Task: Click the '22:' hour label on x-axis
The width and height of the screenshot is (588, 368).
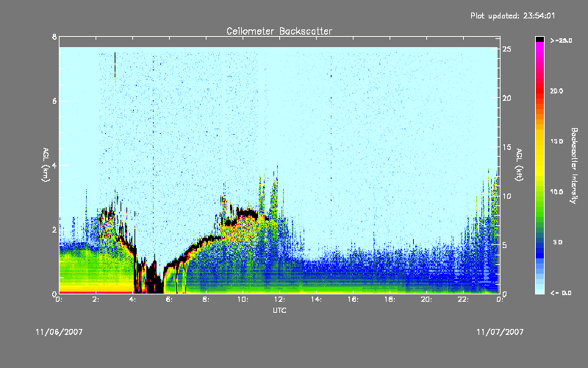Action: 463,300
